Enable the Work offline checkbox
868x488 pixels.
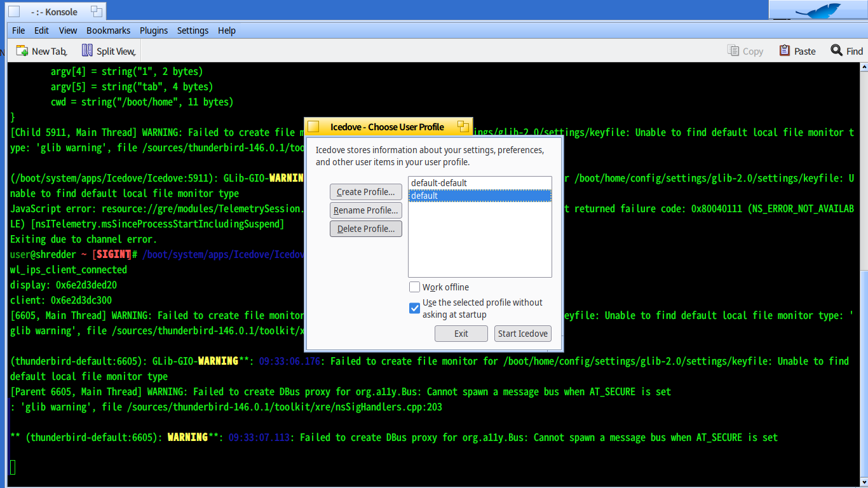(x=414, y=287)
